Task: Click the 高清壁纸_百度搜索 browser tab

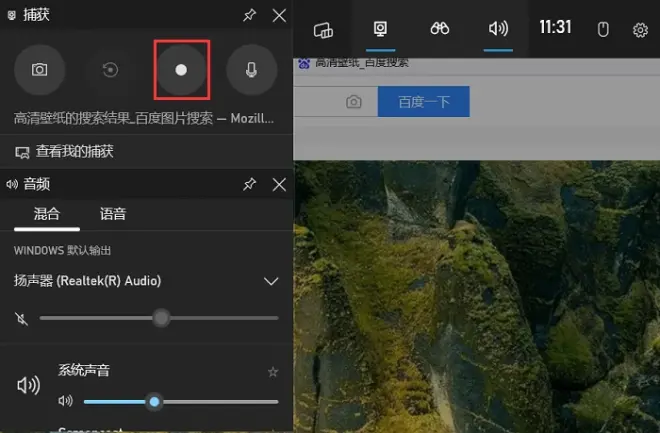Action: 354,64
